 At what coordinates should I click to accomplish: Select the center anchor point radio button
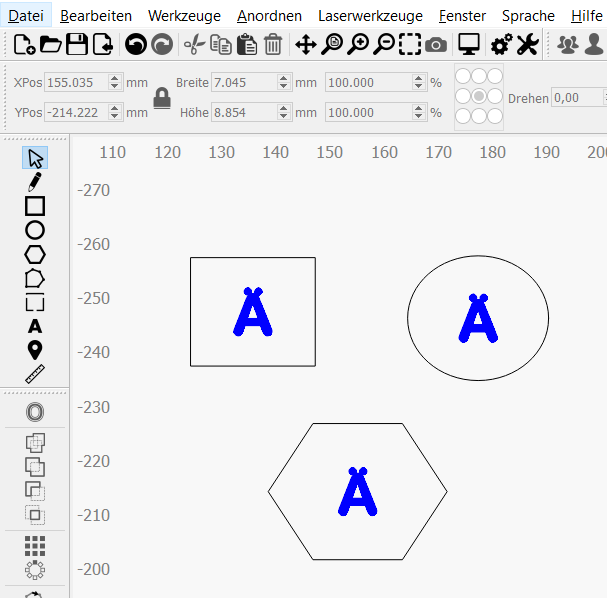click(479, 96)
